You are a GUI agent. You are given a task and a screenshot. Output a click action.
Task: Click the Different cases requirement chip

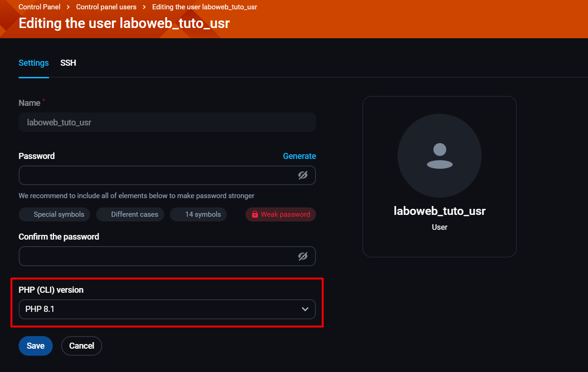coord(130,214)
